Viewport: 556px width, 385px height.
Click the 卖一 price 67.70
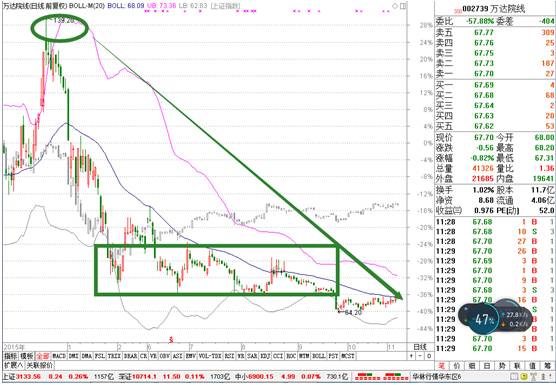click(x=484, y=74)
